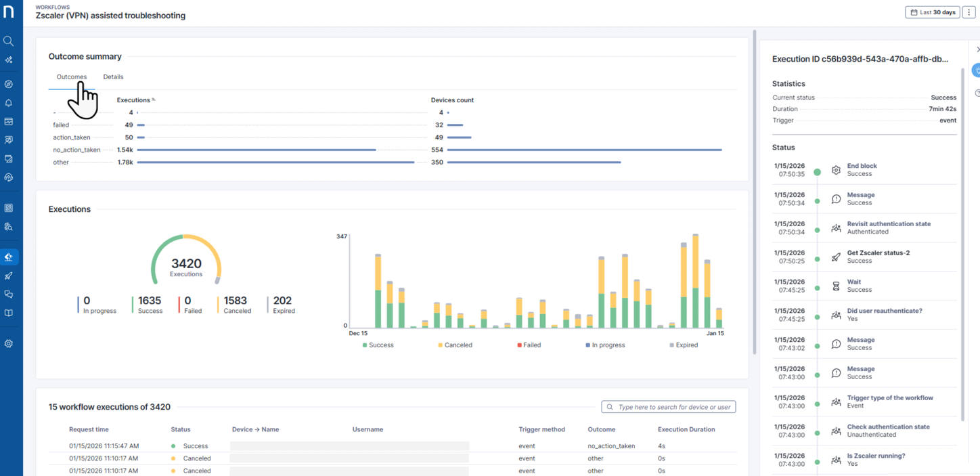Click the device or user search field
The width and height of the screenshot is (980, 476).
coord(673,407)
